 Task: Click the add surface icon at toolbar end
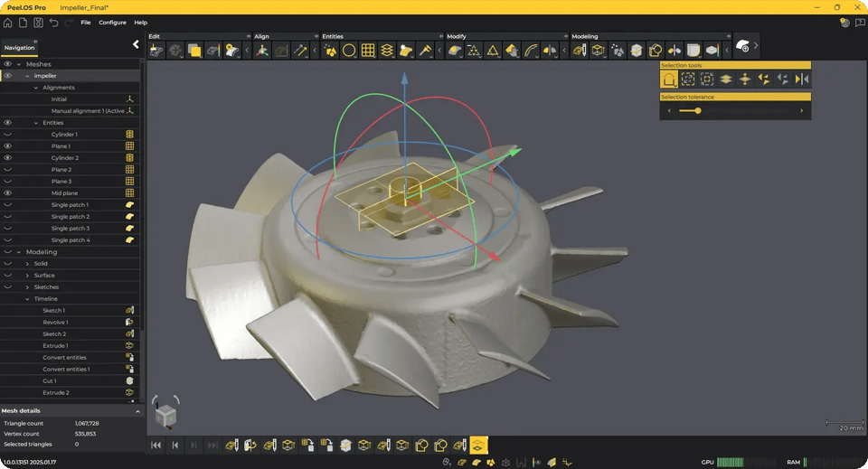tap(742, 46)
